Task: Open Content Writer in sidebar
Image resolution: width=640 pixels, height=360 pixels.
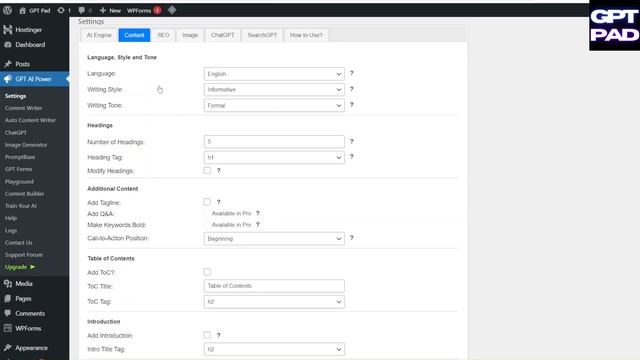Action: click(x=23, y=108)
